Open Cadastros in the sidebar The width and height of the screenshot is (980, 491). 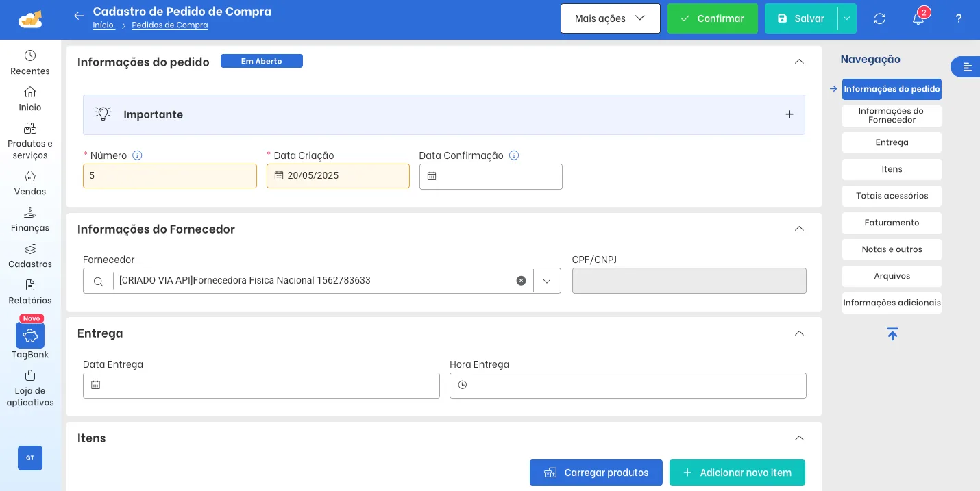point(30,255)
